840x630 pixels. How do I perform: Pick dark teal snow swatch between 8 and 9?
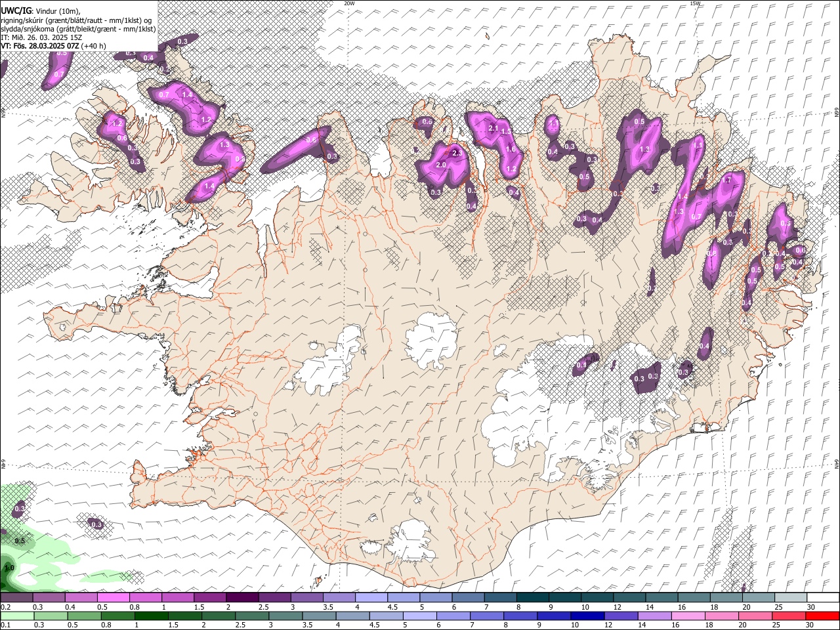point(532,597)
